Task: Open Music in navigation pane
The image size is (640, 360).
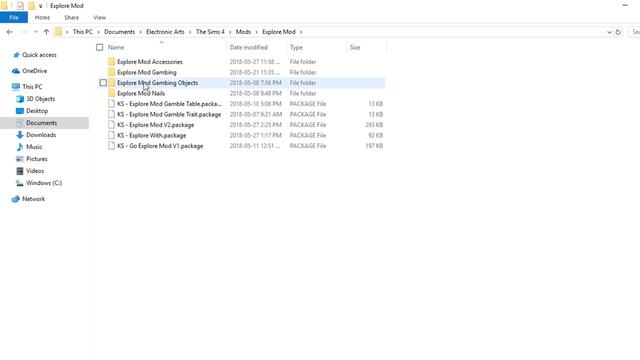Action: tap(34, 147)
